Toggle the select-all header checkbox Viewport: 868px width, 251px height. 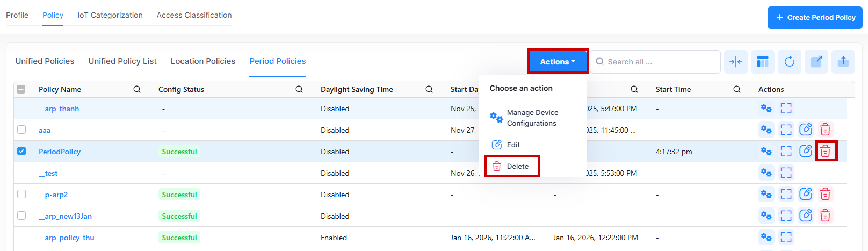pyautogui.click(x=21, y=89)
